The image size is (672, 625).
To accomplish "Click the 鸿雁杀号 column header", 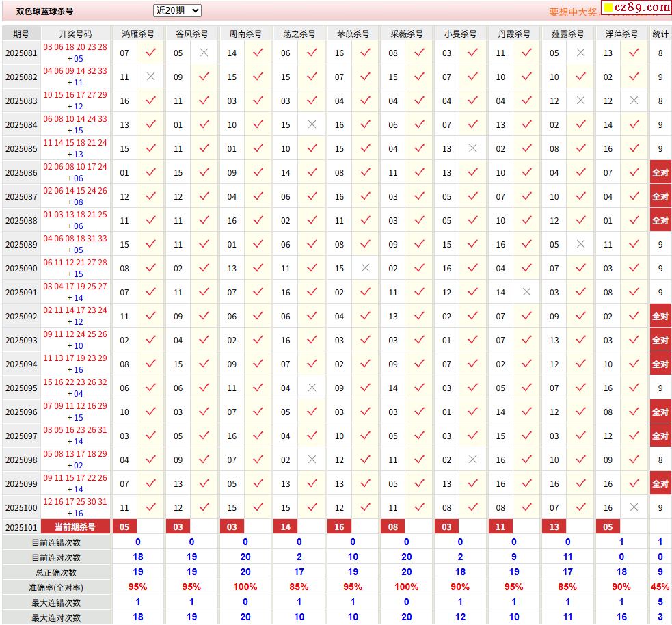I will pyautogui.click(x=138, y=34).
